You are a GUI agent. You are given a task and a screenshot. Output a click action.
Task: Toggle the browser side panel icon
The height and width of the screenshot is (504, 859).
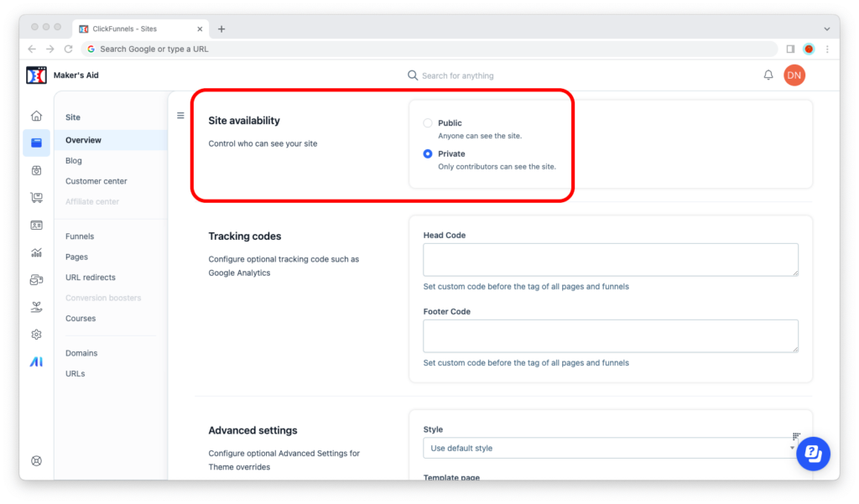790,49
